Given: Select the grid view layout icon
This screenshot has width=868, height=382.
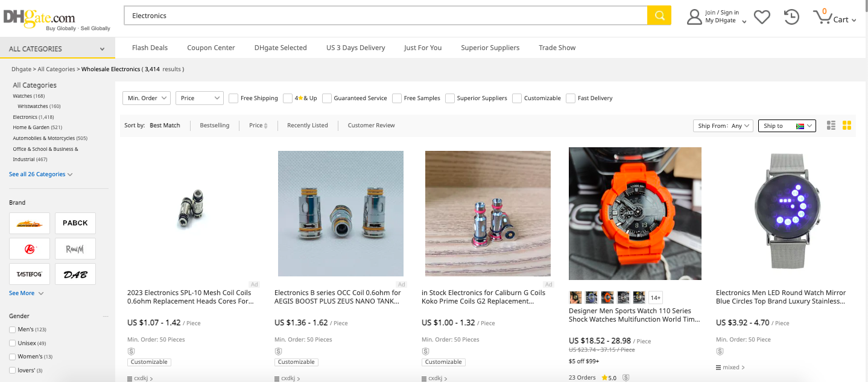Looking at the screenshot, I should tap(847, 126).
